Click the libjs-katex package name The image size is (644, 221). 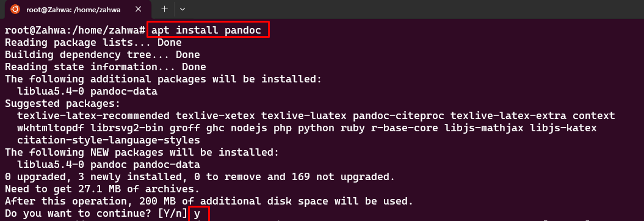[563, 128]
